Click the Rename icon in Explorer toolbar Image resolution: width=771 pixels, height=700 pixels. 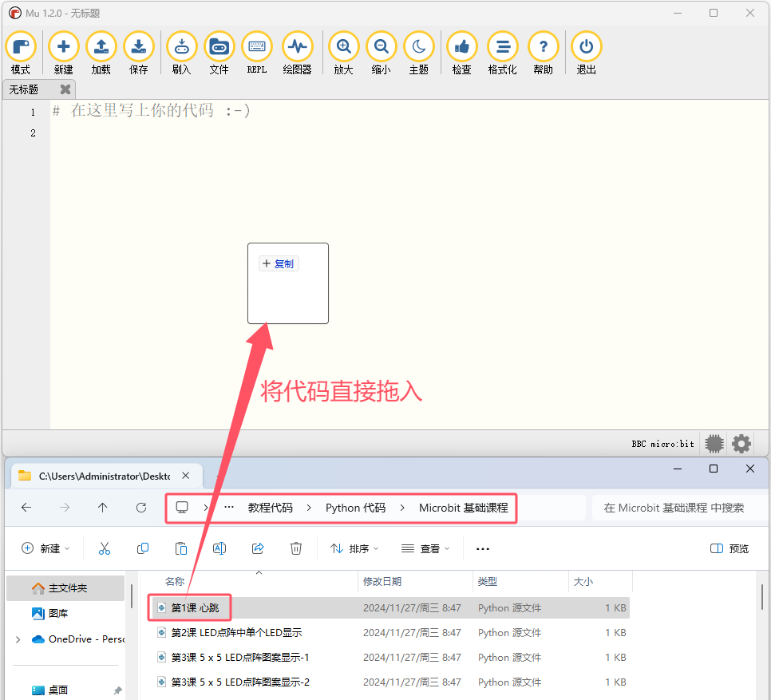tap(219, 548)
